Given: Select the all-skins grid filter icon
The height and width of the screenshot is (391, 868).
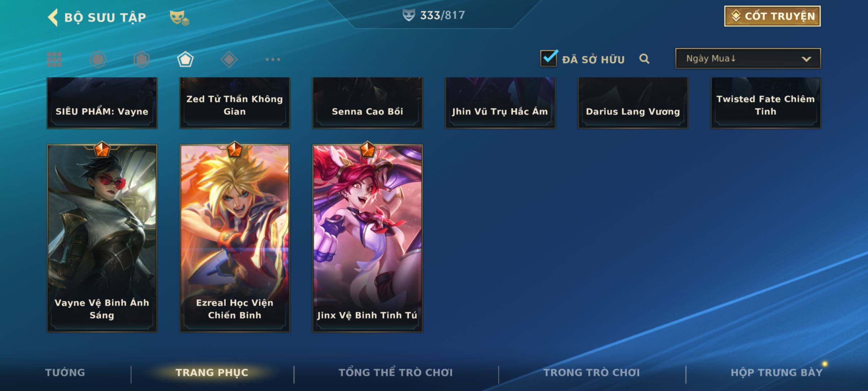Looking at the screenshot, I should click(54, 59).
